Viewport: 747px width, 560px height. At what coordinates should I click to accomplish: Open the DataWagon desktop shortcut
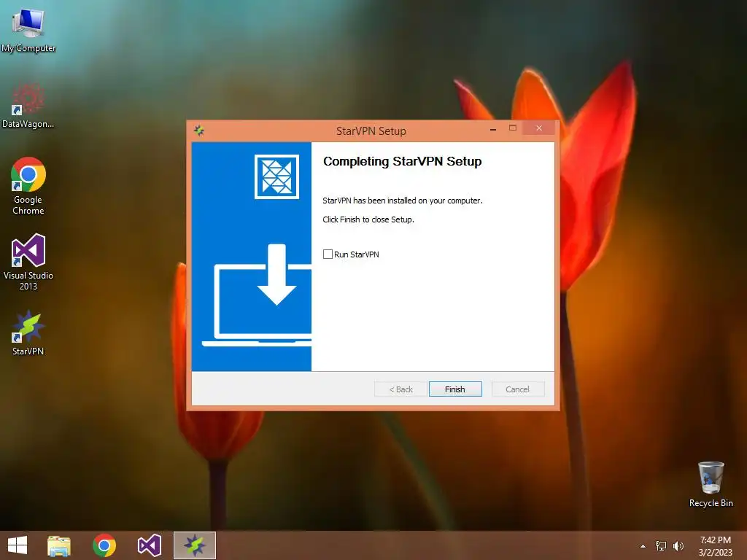tap(28, 106)
